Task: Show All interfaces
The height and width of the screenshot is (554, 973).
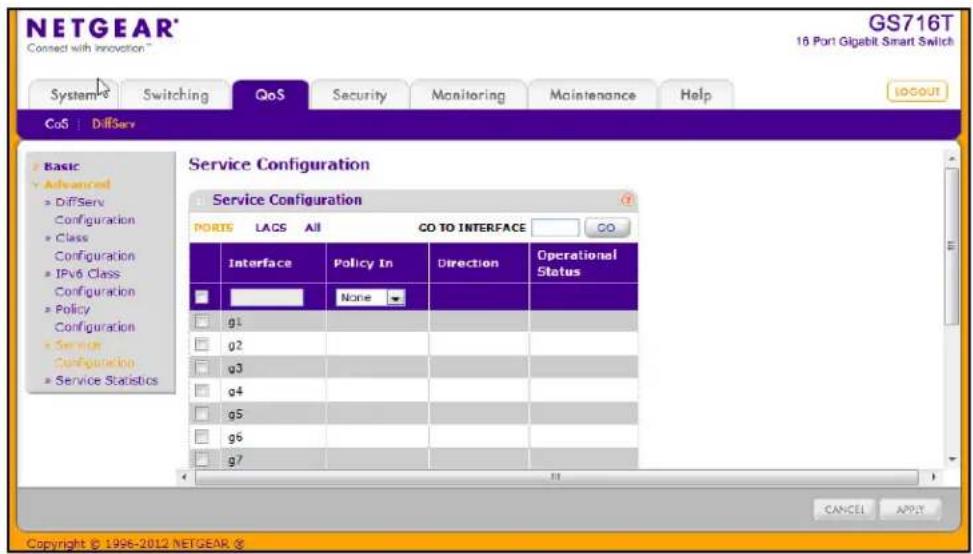Action: [313, 228]
